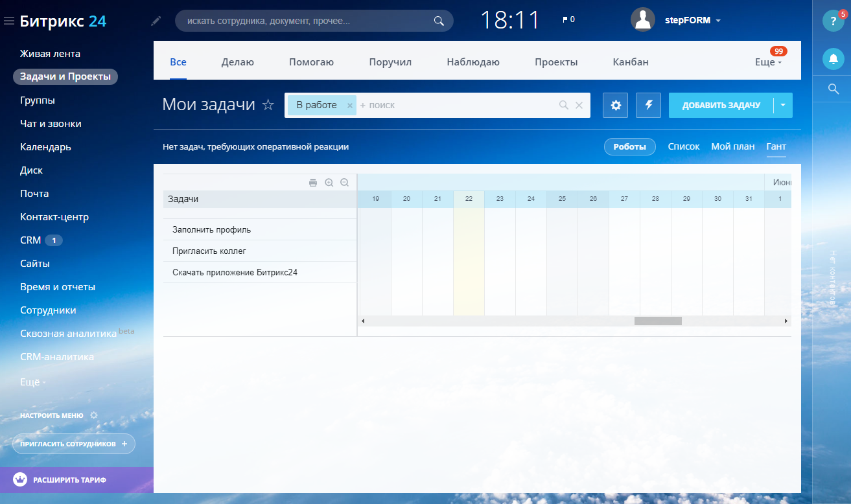Open Чат и звонки in the left menu
Viewport: 851px width, 504px height.
(51, 124)
